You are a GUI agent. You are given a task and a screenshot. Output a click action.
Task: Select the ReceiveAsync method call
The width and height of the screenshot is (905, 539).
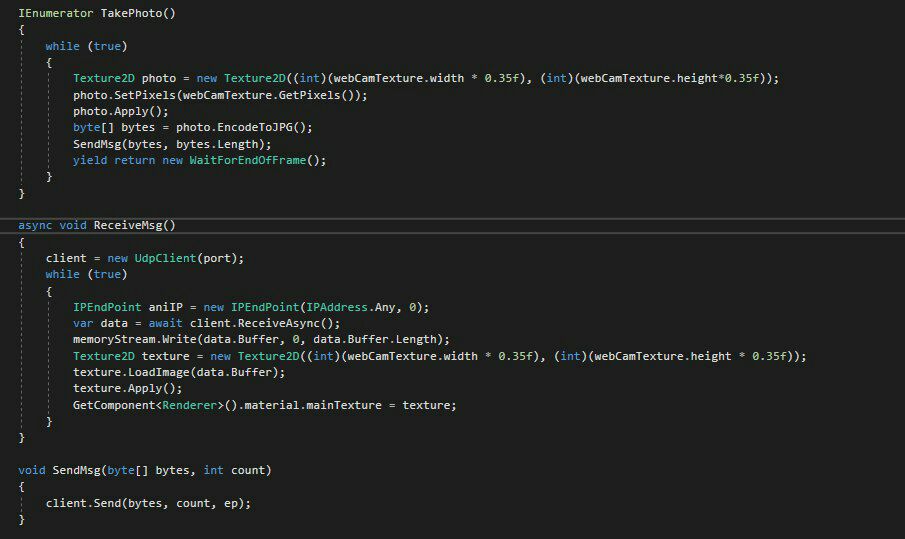(x=279, y=323)
